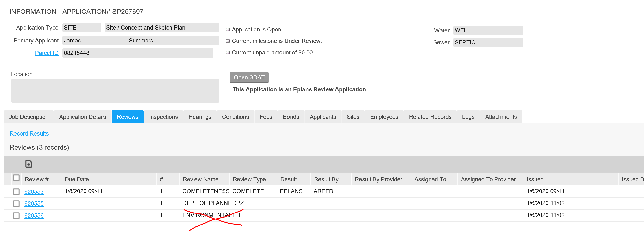Open the Conditions tab
The width and height of the screenshot is (644, 237).
pos(235,117)
